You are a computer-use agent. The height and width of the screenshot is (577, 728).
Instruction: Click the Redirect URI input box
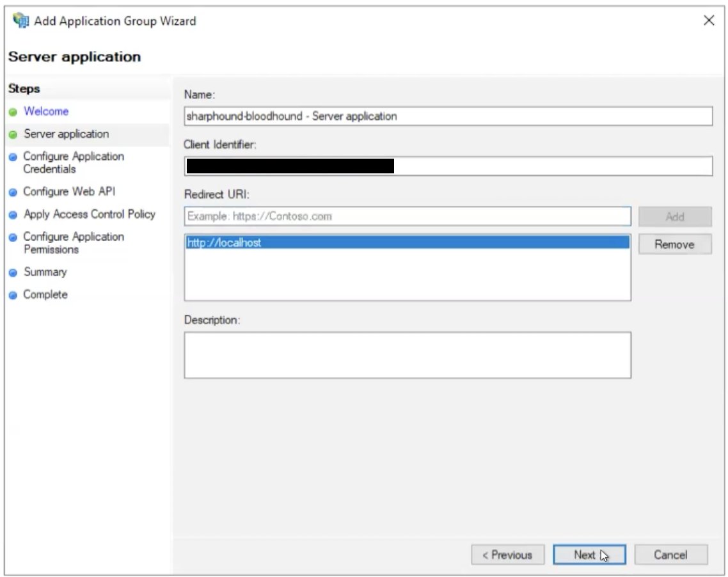pyautogui.click(x=408, y=216)
